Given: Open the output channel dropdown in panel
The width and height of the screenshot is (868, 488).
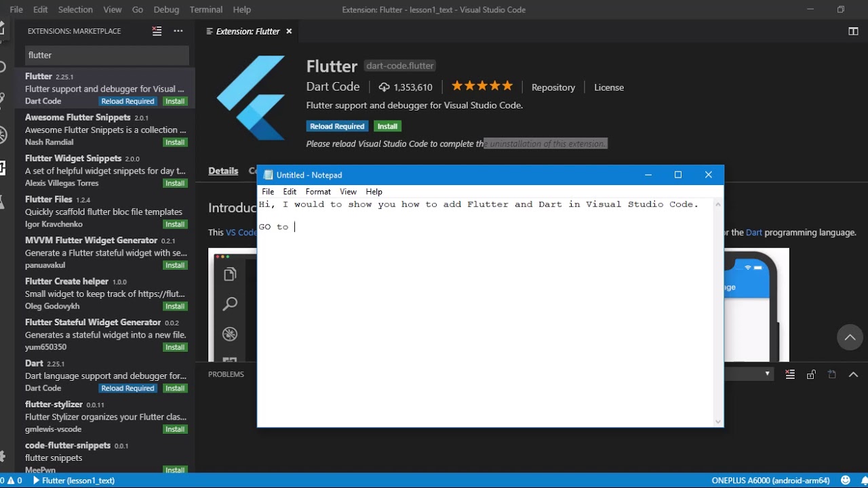Looking at the screenshot, I should click(749, 373).
